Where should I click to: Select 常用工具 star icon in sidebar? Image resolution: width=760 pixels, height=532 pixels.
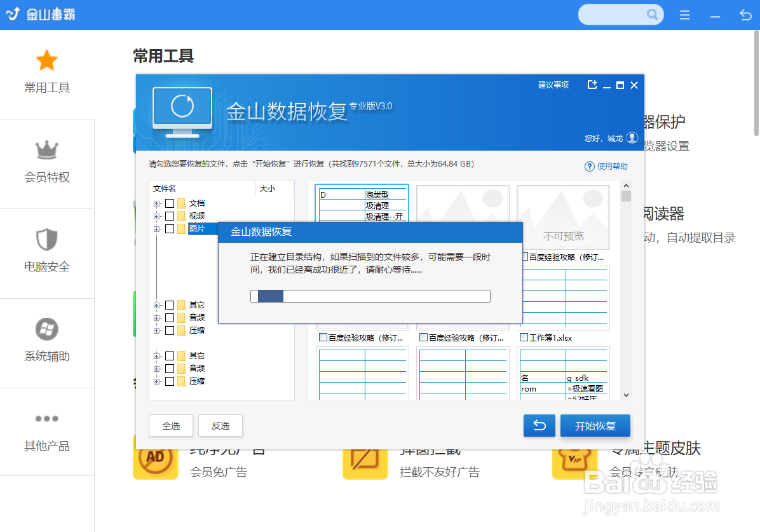coord(46,59)
